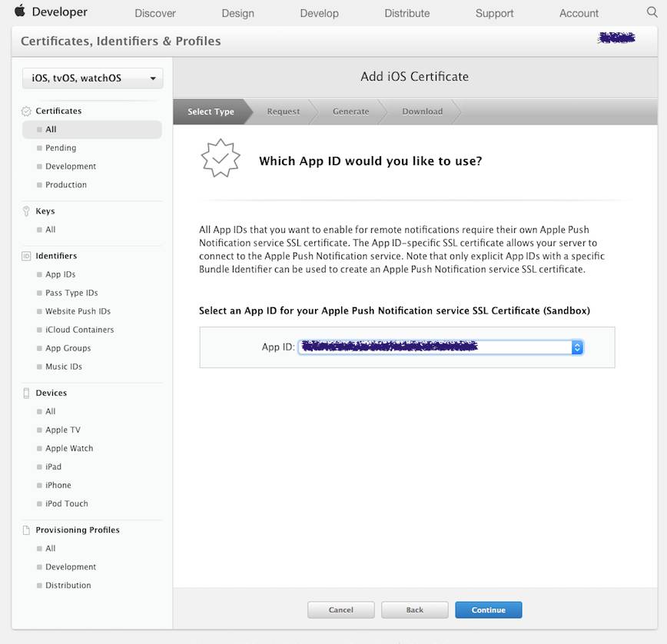
Task: Click the Provisioning Profiles document icon
Action: point(26,530)
